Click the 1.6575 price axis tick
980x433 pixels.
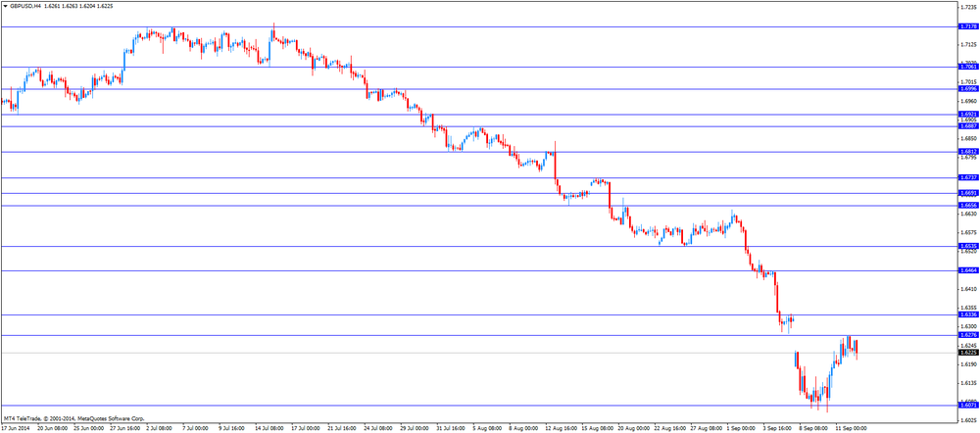click(968, 232)
